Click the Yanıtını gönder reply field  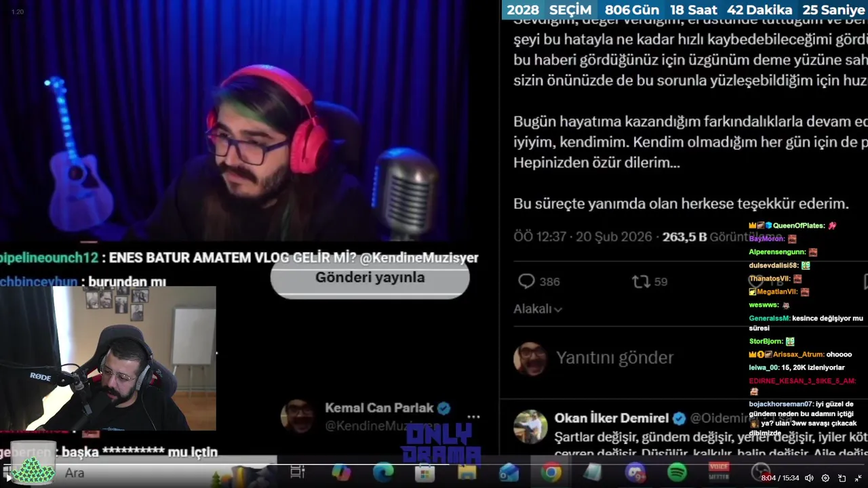614,358
